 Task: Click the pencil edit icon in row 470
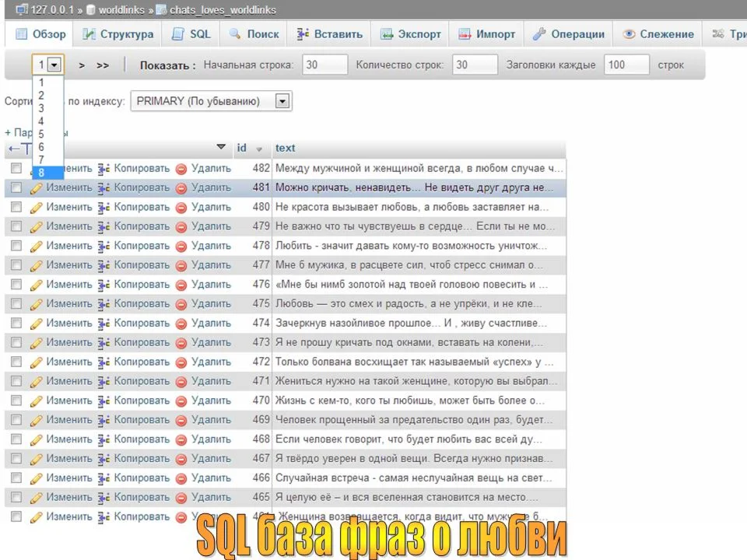tap(37, 401)
